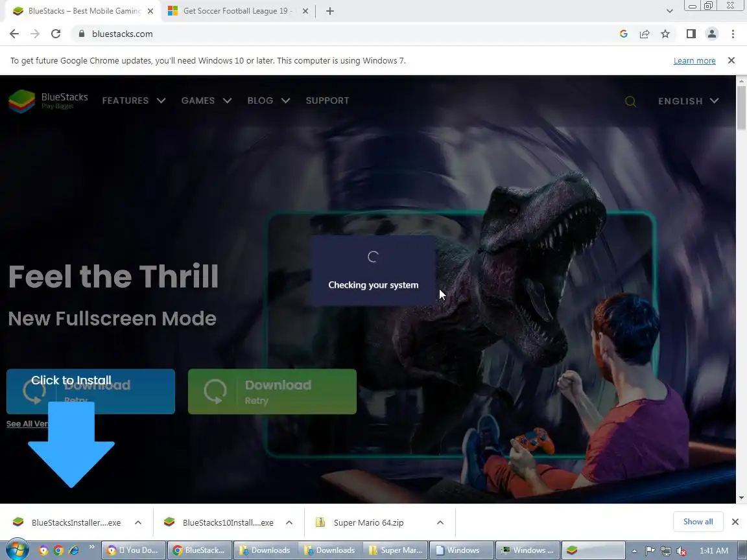Click the blue Download Retry button
The image size is (747, 560).
(x=91, y=391)
